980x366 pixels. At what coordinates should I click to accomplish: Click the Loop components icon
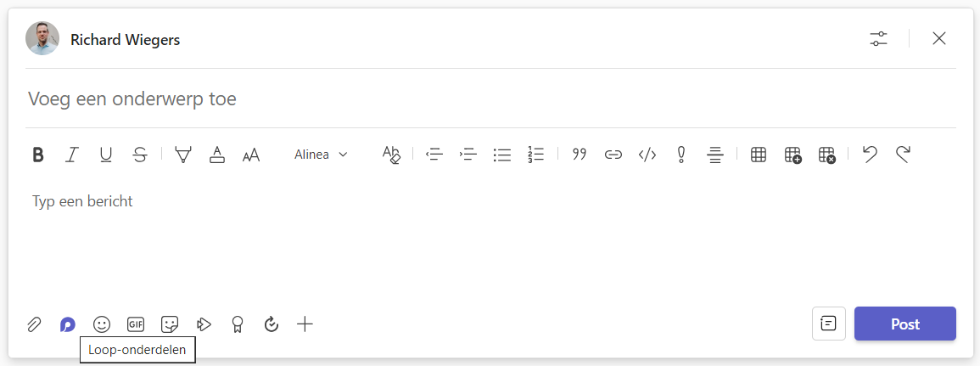click(x=68, y=324)
